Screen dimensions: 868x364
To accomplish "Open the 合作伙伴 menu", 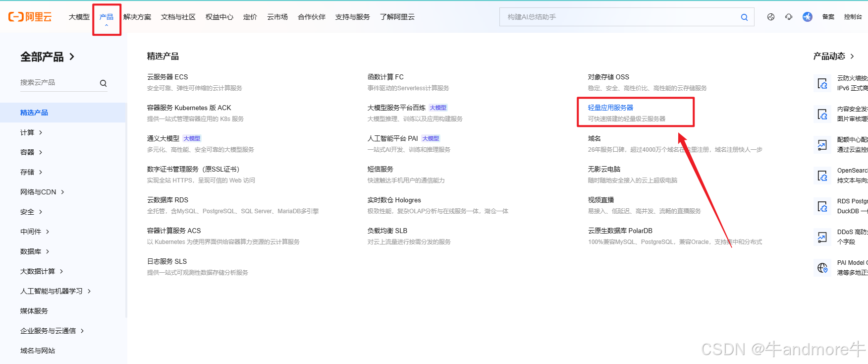I will pyautogui.click(x=312, y=17).
